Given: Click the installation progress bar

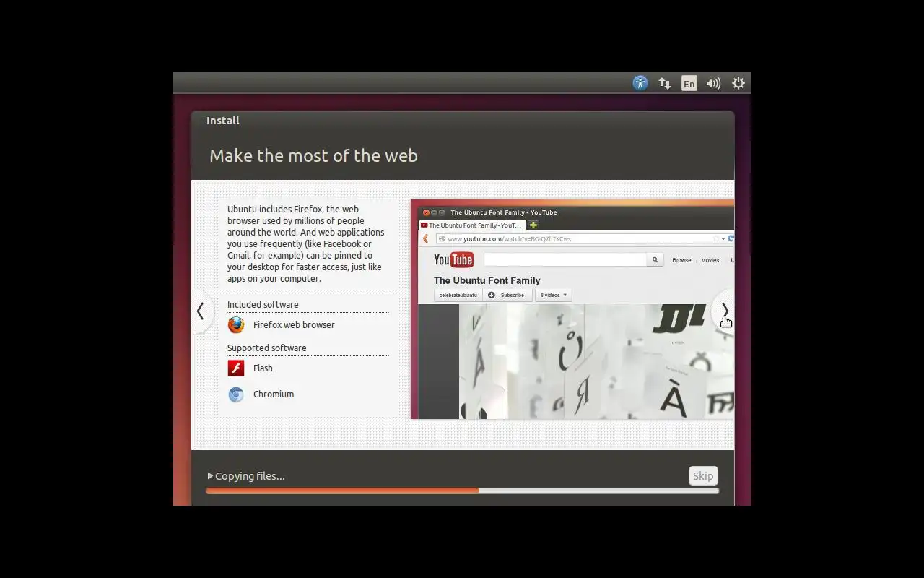Looking at the screenshot, I should click(x=462, y=491).
